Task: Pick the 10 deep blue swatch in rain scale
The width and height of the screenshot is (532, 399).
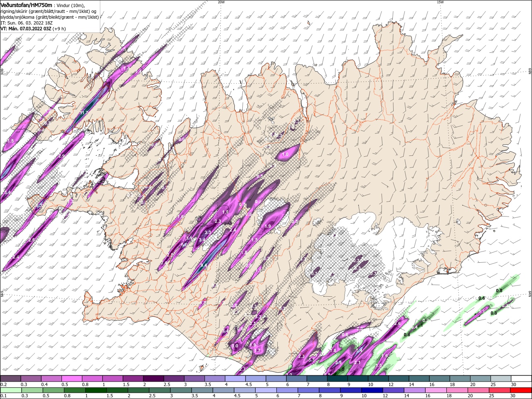Action: [372, 390]
